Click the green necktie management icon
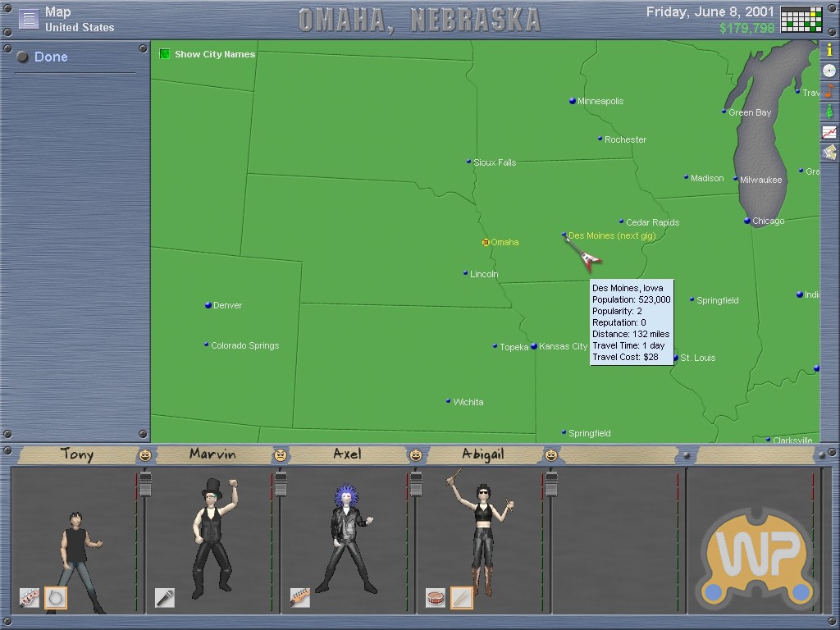 pos(829,112)
